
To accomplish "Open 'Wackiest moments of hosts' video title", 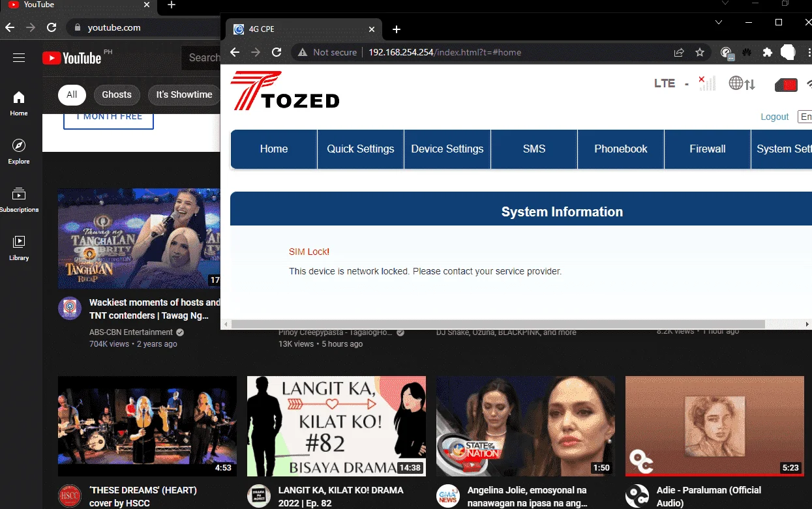I will coord(155,309).
